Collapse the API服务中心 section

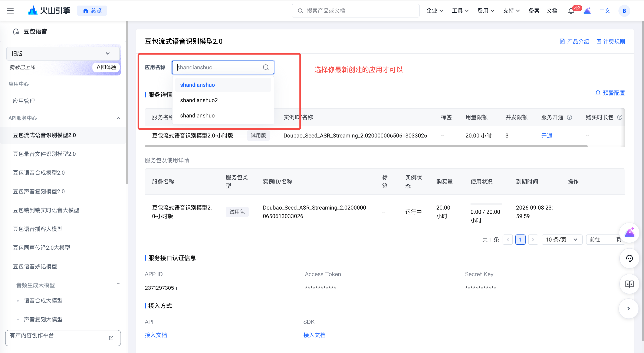coord(118,118)
